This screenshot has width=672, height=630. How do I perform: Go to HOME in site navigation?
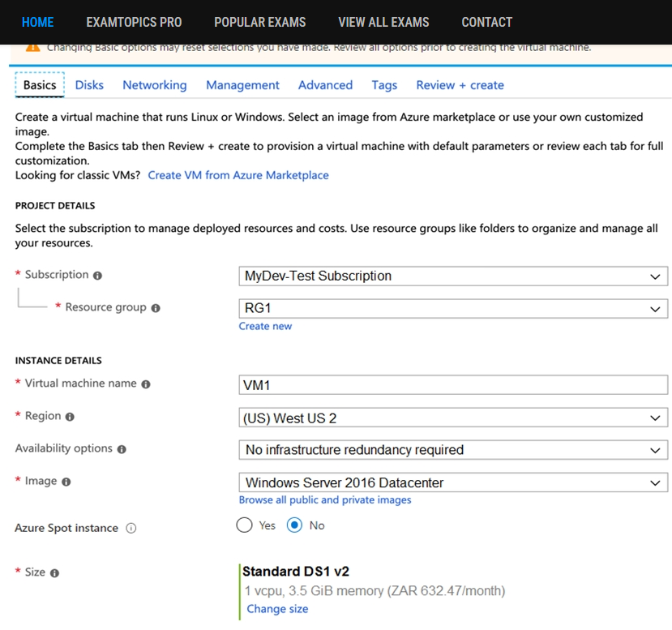[38, 22]
